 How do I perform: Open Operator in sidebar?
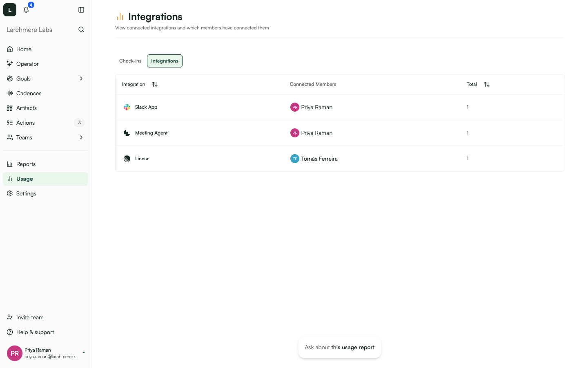[x=45, y=64]
